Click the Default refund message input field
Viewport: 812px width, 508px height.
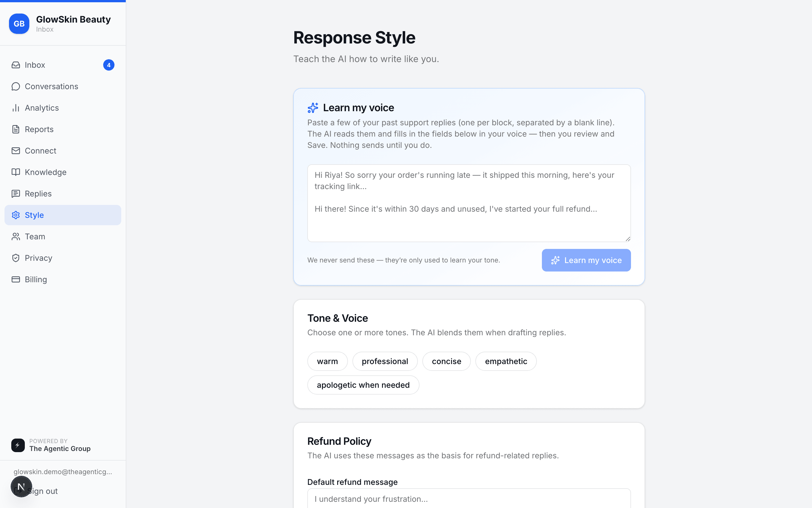[x=469, y=499]
